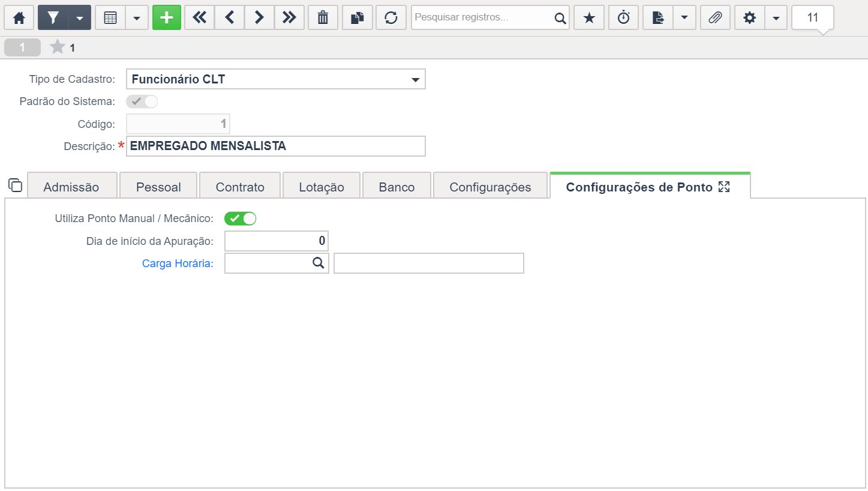
Task: Run search with magnifier icon
Action: coord(560,19)
